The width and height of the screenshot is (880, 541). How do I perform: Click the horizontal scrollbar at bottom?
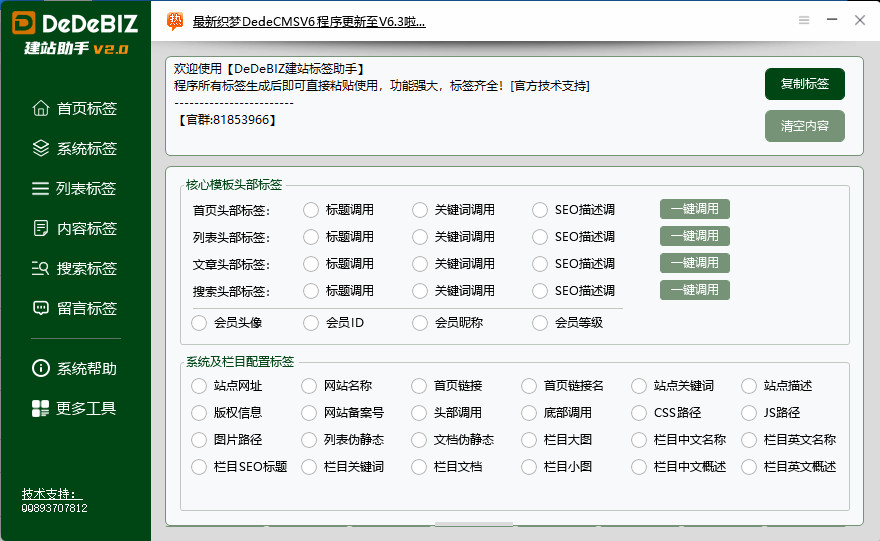473,524
